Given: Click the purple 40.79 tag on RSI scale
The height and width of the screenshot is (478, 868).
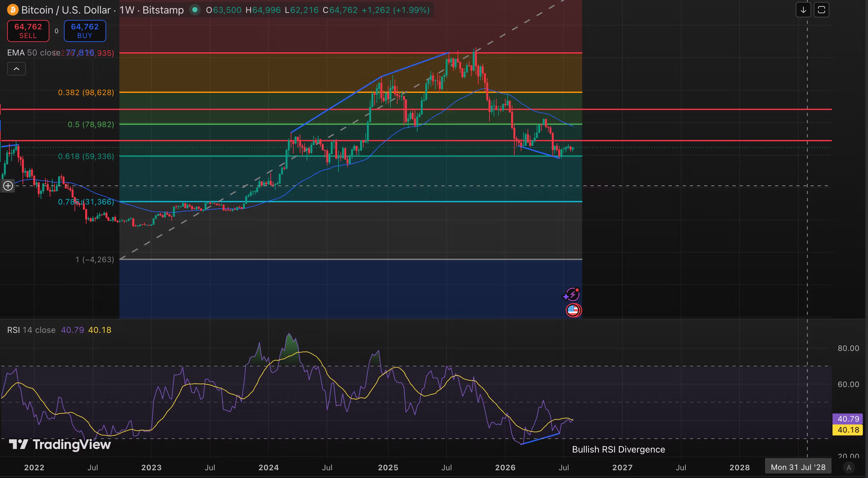Looking at the screenshot, I should click(848, 419).
